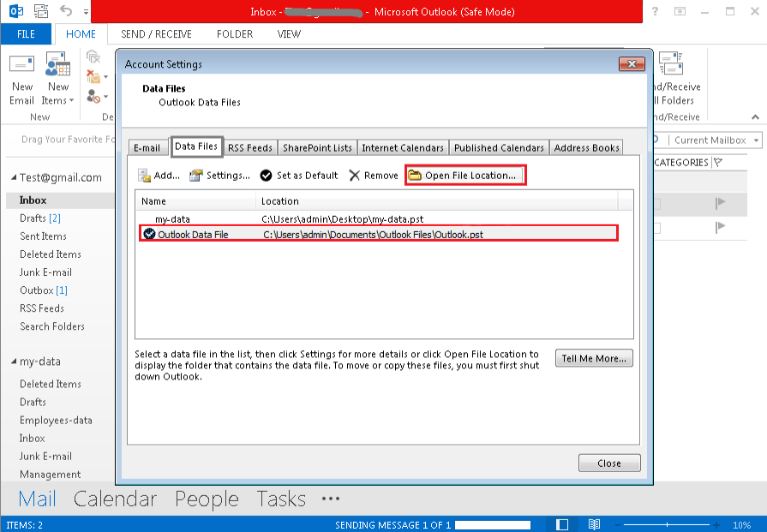Screen dimensions: 767x532
Task: Open the FOLDER ribbon tab
Action: pos(235,34)
